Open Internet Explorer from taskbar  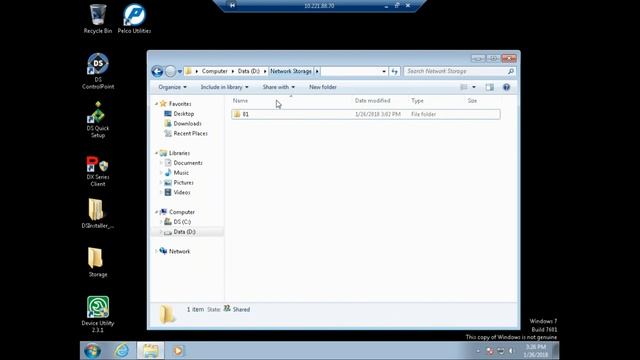tap(121, 351)
